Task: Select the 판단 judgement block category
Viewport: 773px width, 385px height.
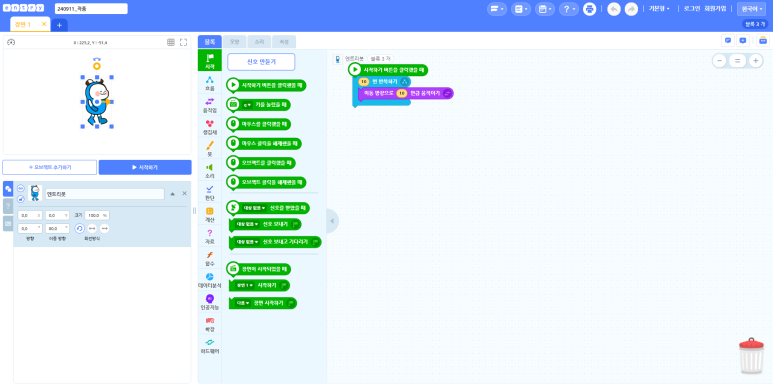Action: [210, 192]
